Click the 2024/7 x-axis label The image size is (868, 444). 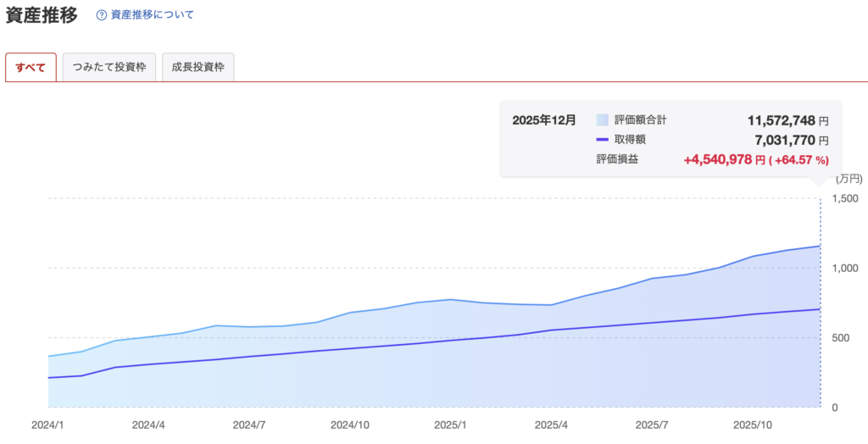point(249,425)
